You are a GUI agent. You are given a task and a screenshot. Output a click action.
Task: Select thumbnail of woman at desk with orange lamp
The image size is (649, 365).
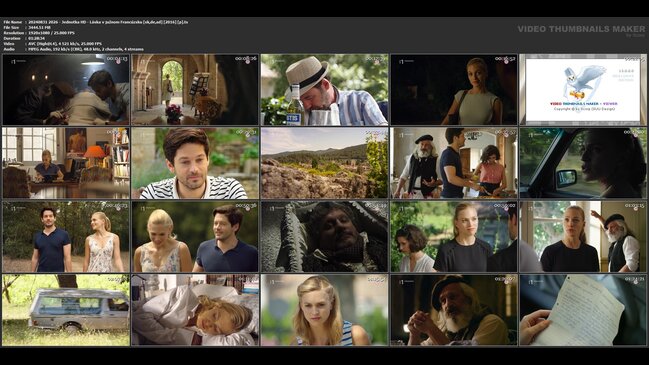tap(66, 163)
